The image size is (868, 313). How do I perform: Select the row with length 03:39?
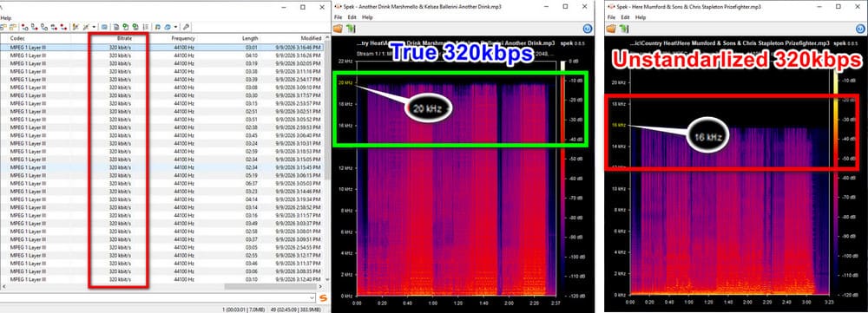tap(161, 80)
